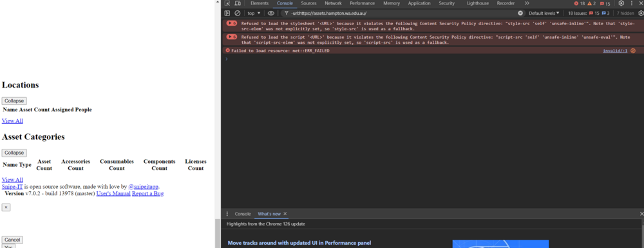Switch to the Sources tab
Screen dimensions: 644x248
308,3
